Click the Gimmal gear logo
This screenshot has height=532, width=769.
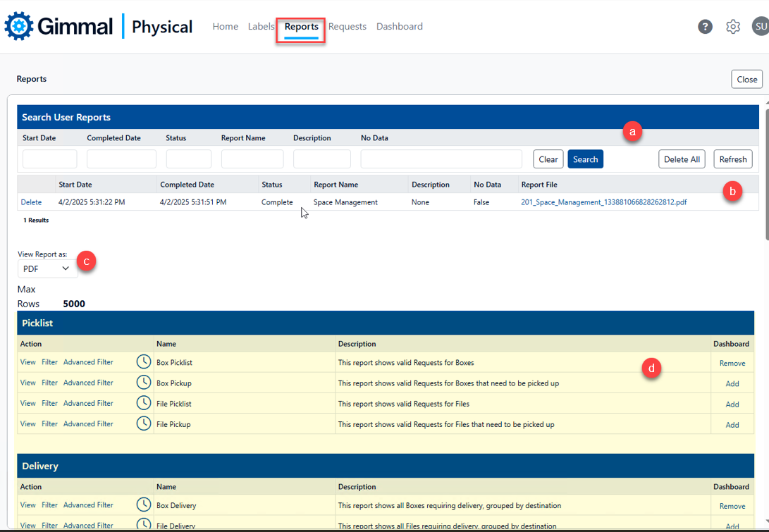pyautogui.click(x=19, y=27)
